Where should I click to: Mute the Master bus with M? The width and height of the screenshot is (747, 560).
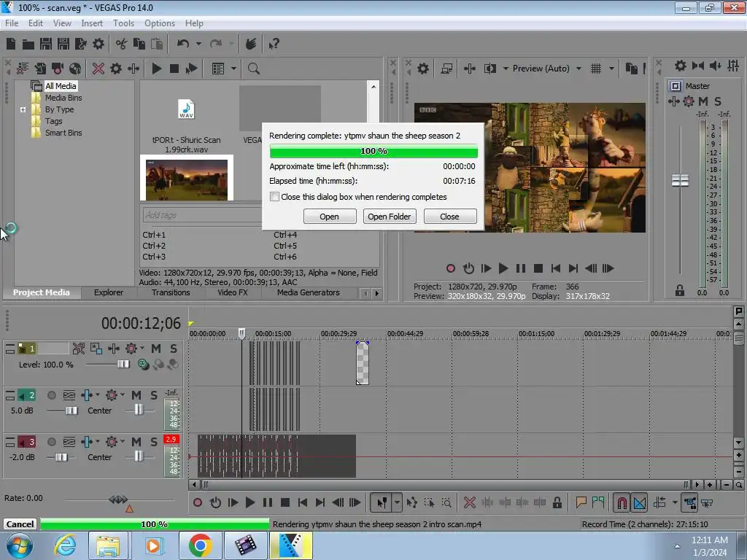coord(703,101)
